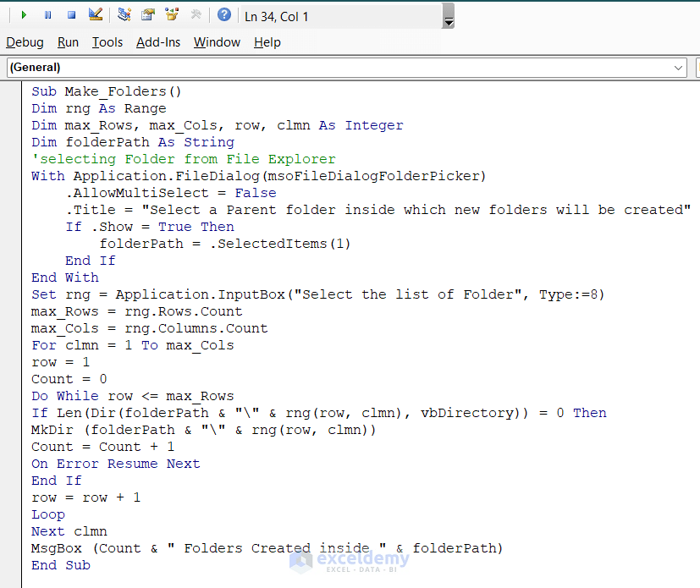Click the 'max_Cols = rng.Columns.Count' line
The width and height of the screenshot is (700, 588).
click(150, 329)
